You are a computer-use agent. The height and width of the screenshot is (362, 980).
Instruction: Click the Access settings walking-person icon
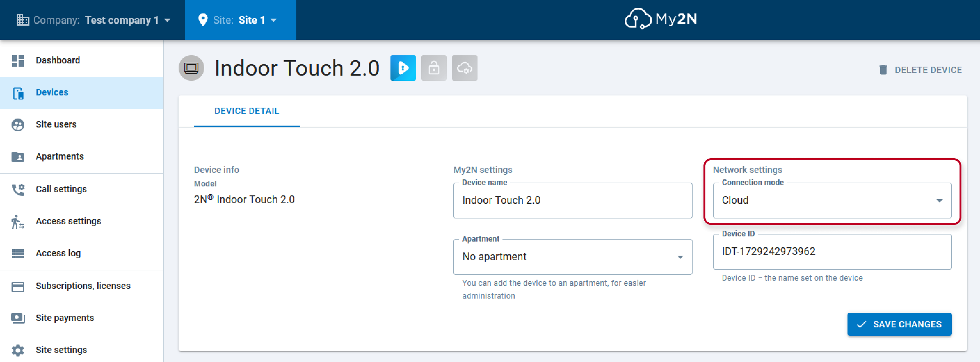[18, 222]
